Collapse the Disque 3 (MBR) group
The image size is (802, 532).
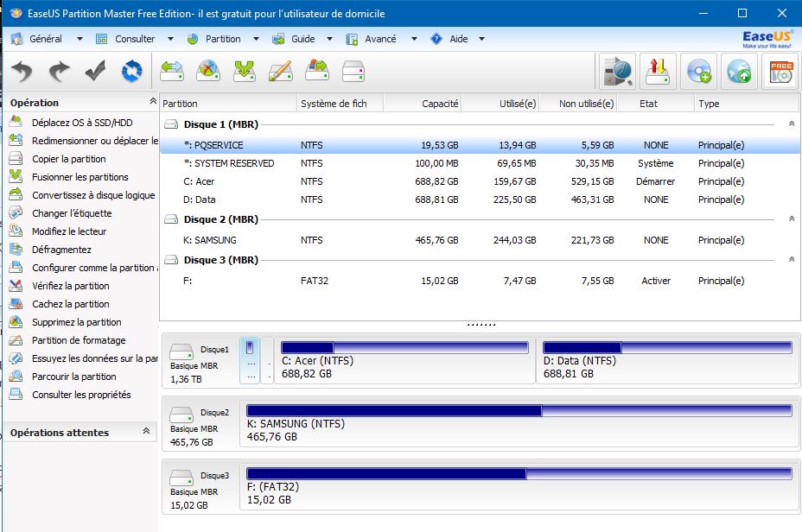tap(792, 260)
